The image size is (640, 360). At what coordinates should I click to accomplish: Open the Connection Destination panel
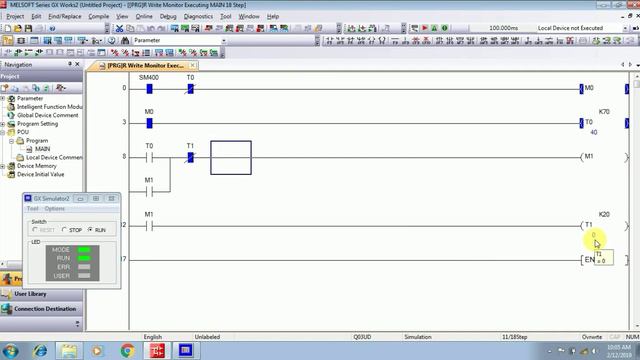click(41, 309)
